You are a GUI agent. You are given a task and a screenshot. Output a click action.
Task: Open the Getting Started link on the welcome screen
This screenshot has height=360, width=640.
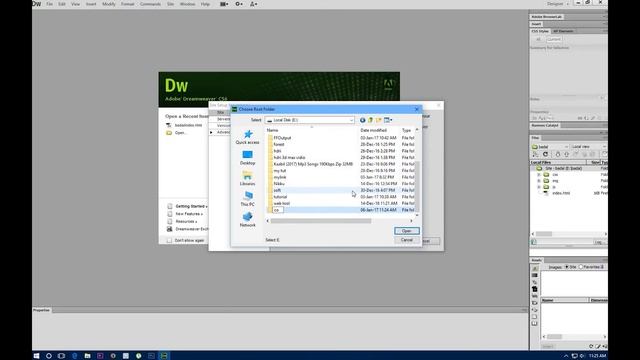coord(191,207)
